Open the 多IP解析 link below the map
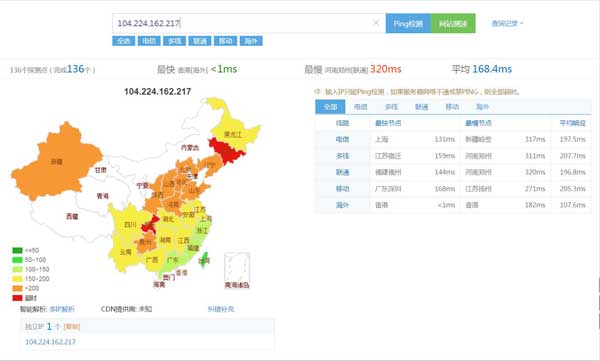Viewport: 600px width, 361px height. tap(62, 309)
